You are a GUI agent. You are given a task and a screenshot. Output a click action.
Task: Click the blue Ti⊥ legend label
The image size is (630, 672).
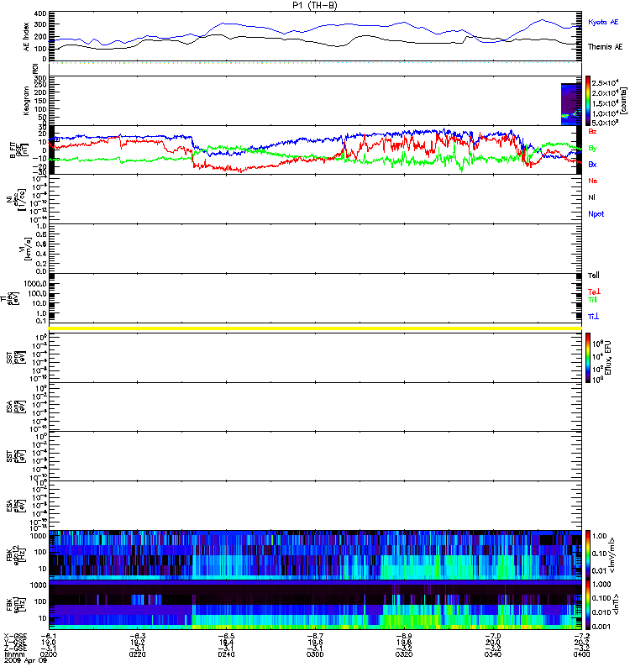pyautogui.click(x=593, y=317)
